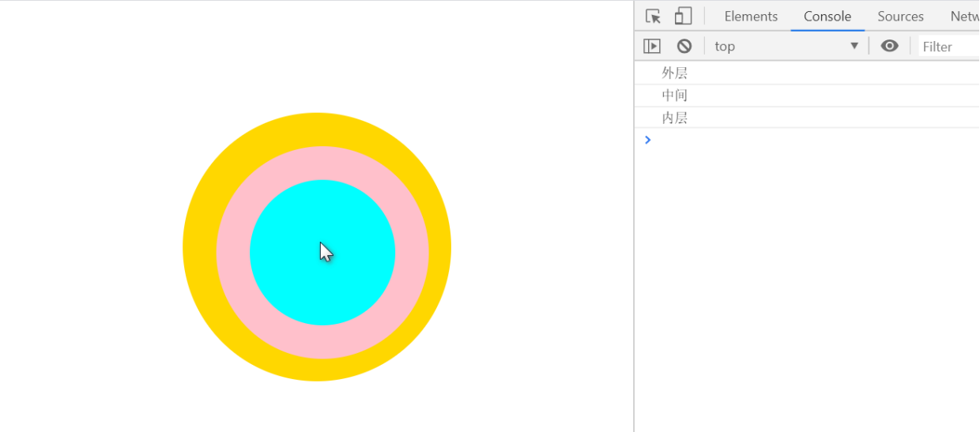This screenshot has height=432, width=980.
Task: Click the console log 中间
Action: coord(675,96)
